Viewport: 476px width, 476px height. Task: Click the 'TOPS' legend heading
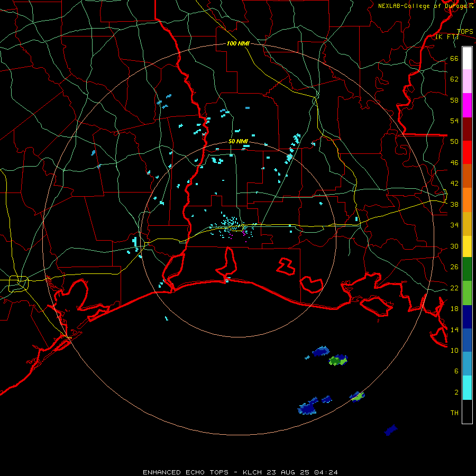coord(465,31)
